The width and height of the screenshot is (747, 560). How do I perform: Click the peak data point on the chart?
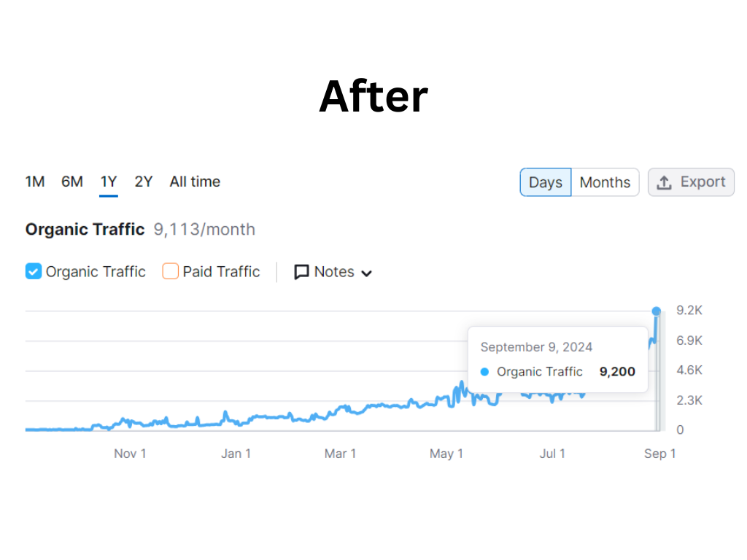657,311
